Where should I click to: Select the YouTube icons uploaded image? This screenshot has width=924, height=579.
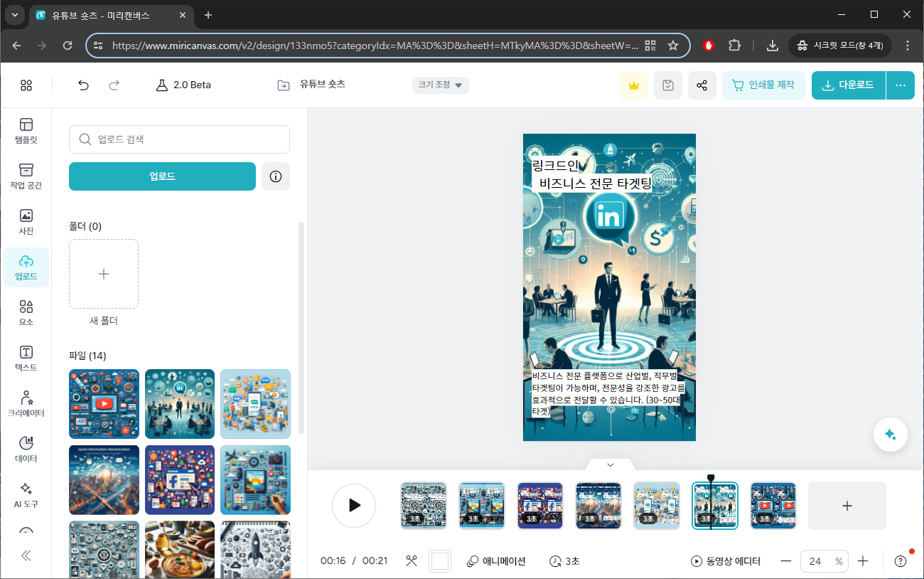[104, 404]
